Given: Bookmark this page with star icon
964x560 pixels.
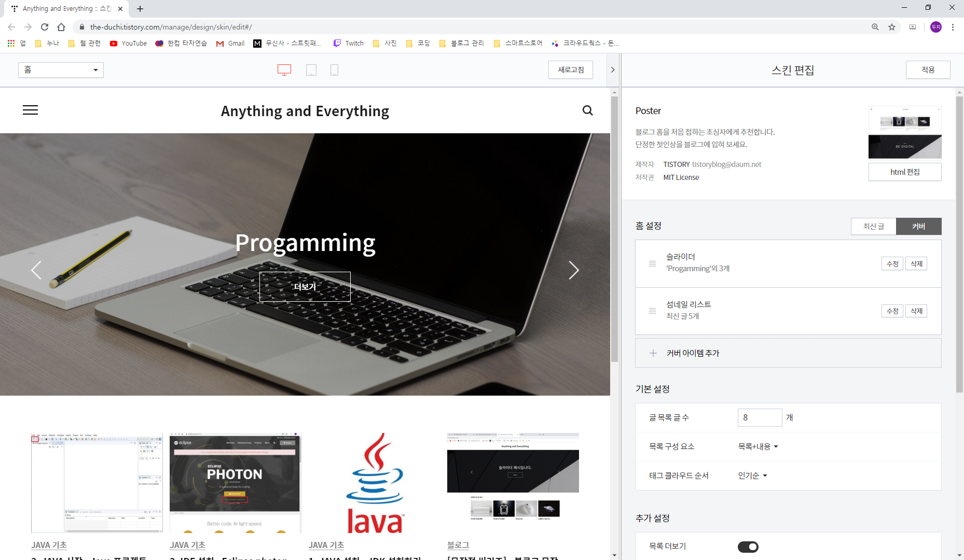Looking at the screenshot, I should [892, 27].
